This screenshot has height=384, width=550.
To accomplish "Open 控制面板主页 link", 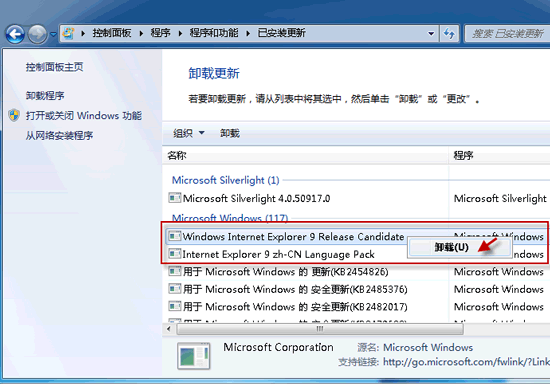I will click(x=54, y=67).
